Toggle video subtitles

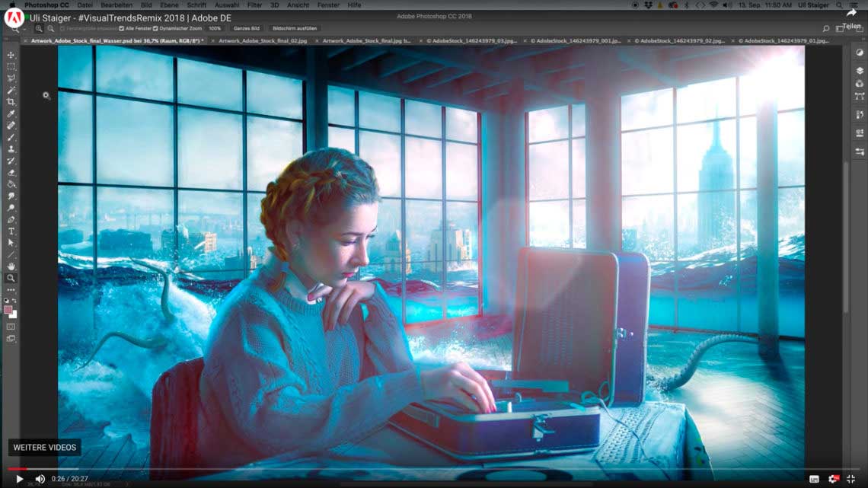point(814,479)
